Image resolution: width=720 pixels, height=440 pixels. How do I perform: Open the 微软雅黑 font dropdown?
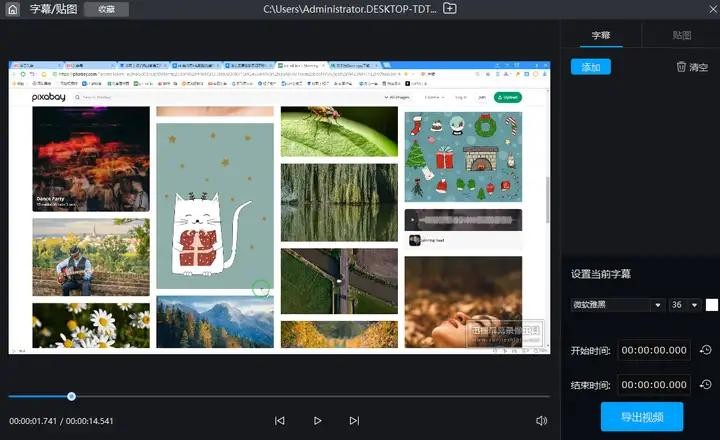pyautogui.click(x=618, y=305)
